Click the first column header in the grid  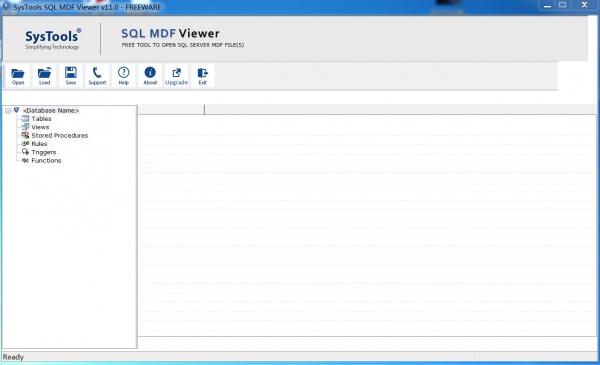point(171,110)
